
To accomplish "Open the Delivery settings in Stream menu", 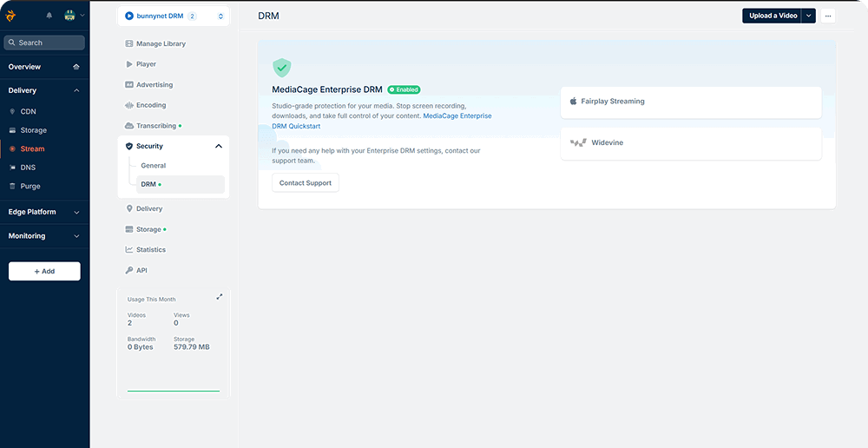I will tap(149, 208).
